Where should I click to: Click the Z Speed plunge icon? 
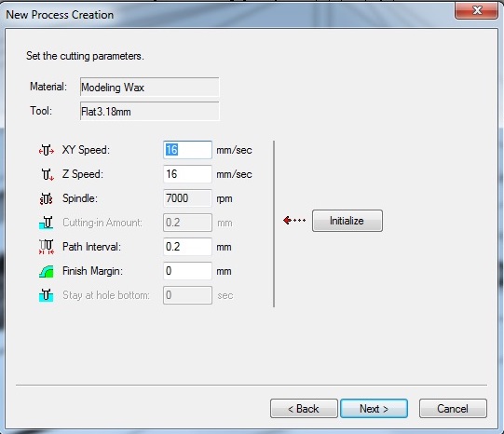coord(48,174)
